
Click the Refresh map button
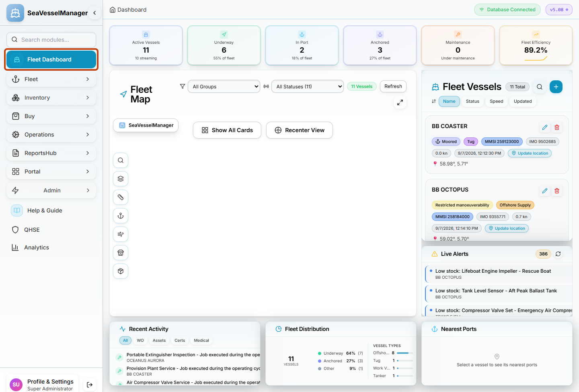pyautogui.click(x=393, y=86)
